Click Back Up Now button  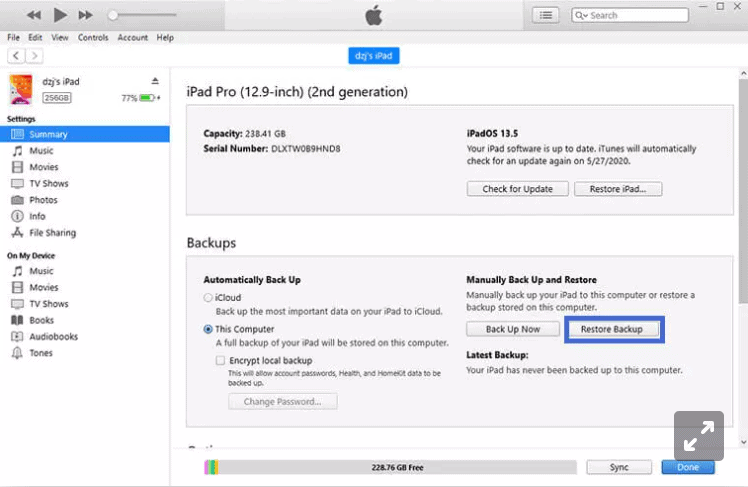click(x=513, y=329)
